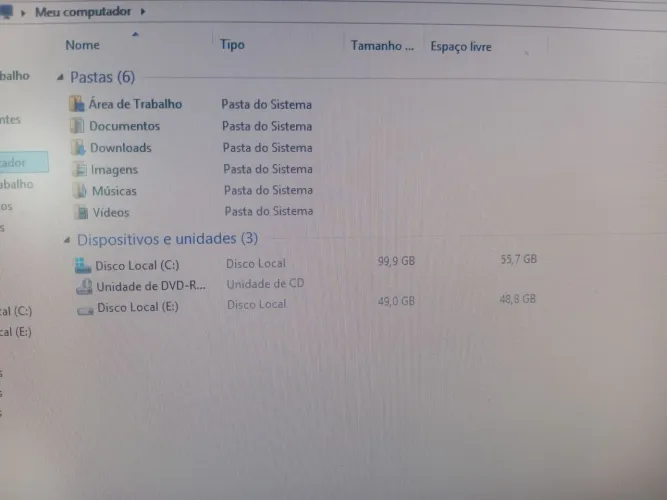Open the dropdown arrow after Meu computador
The width and height of the screenshot is (667, 500).
point(143,11)
